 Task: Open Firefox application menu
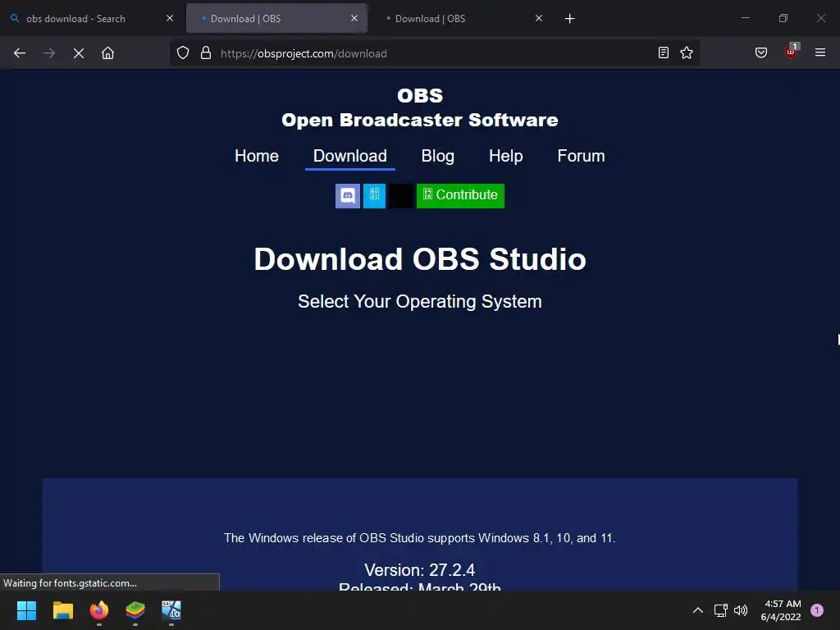tap(820, 52)
